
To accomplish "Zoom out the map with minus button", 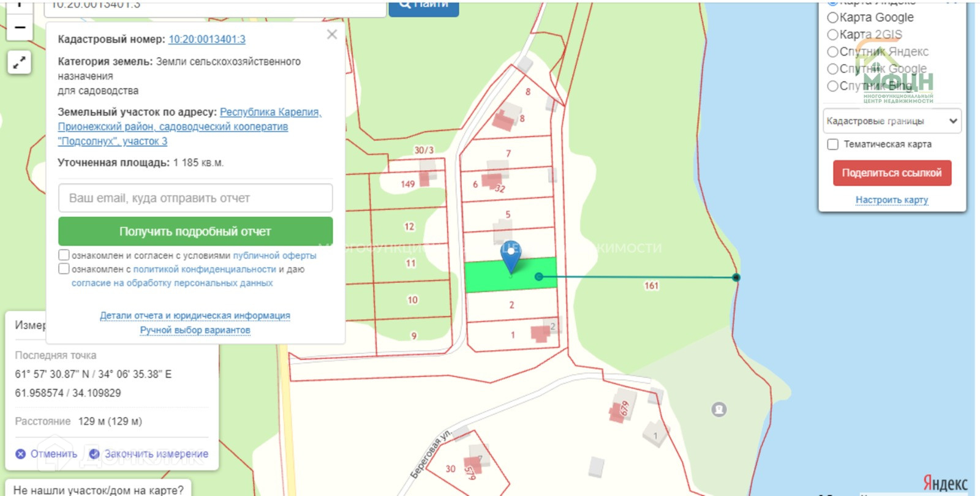I will tap(20, 28).
